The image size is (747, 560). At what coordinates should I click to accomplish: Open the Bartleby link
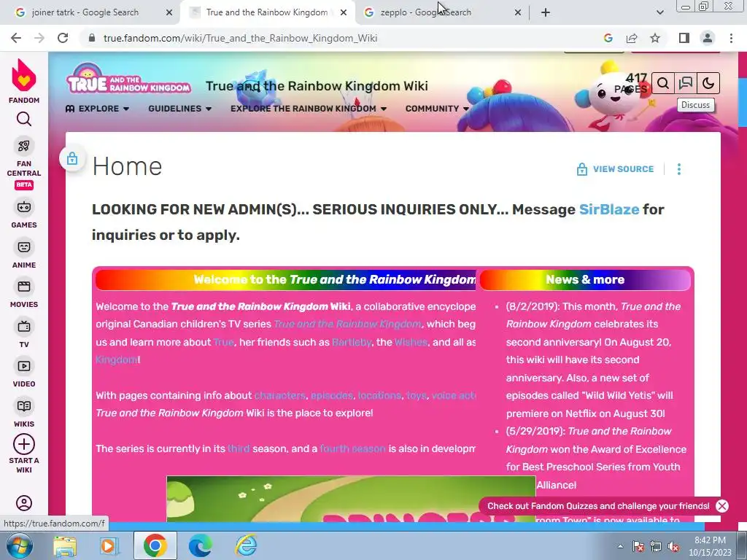tap(351, 342)
